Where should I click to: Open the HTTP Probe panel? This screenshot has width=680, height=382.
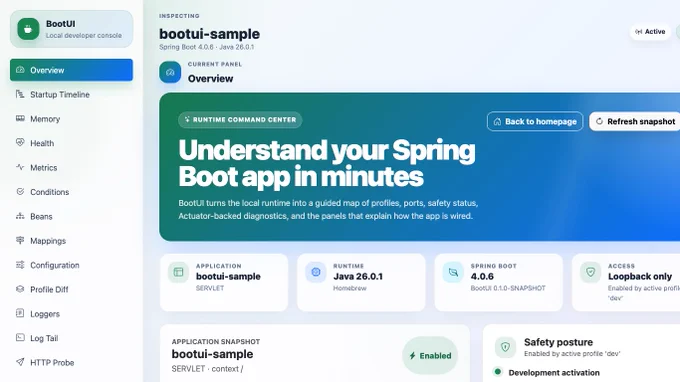click(72, 362)
